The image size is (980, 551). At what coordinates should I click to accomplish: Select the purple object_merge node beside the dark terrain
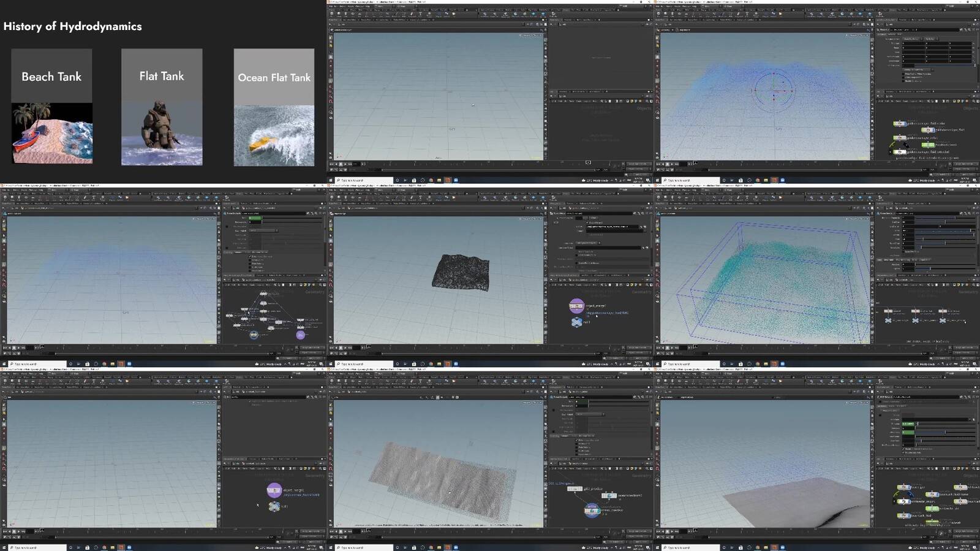tap(576, 306)
